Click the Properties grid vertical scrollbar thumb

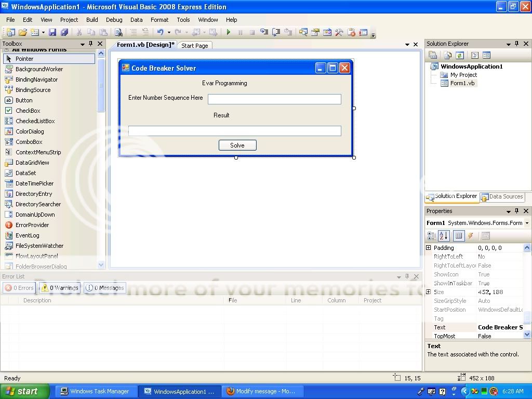pos(527,317)
